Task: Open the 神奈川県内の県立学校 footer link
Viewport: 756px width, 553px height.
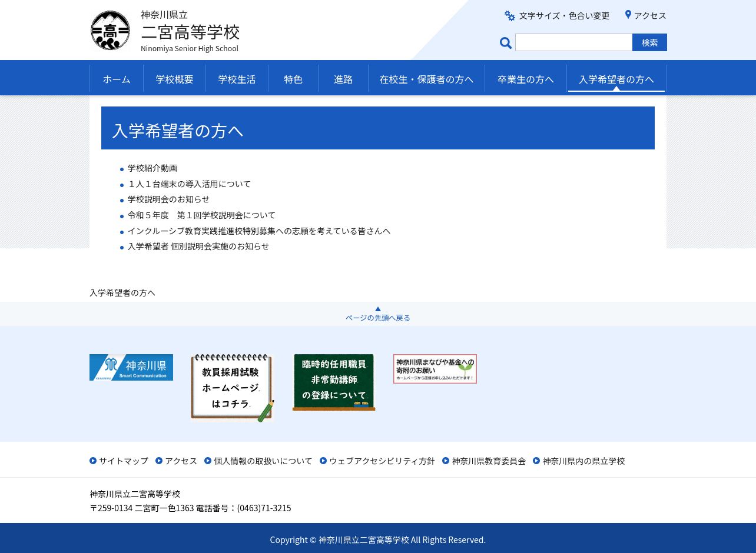Action: [583, 461]
